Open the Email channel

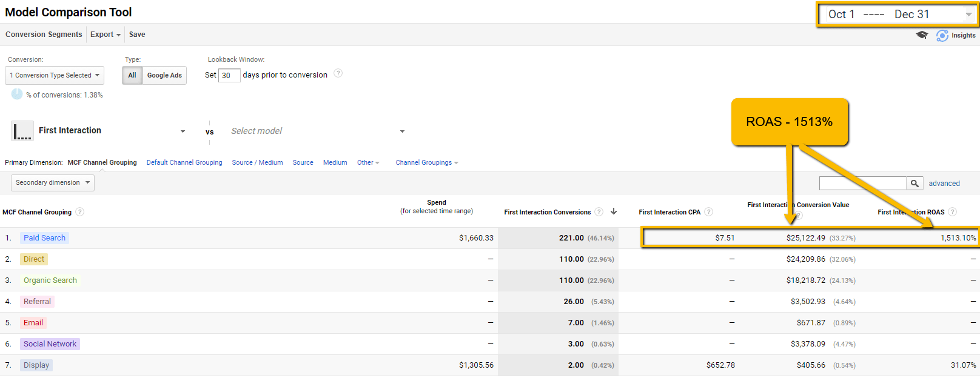click(x=33, y=323)
